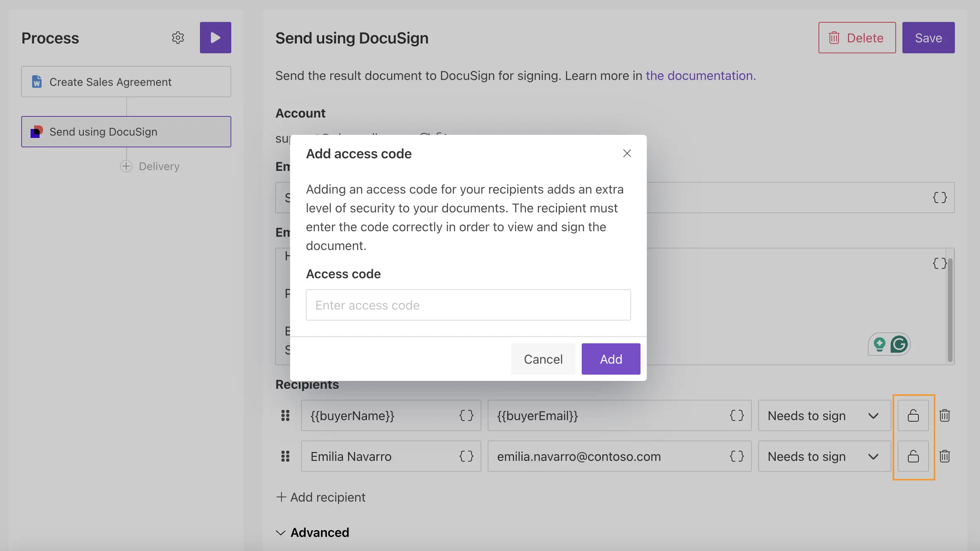Run the process with the play button
The image size is (980, 551).
coord(215,38)
